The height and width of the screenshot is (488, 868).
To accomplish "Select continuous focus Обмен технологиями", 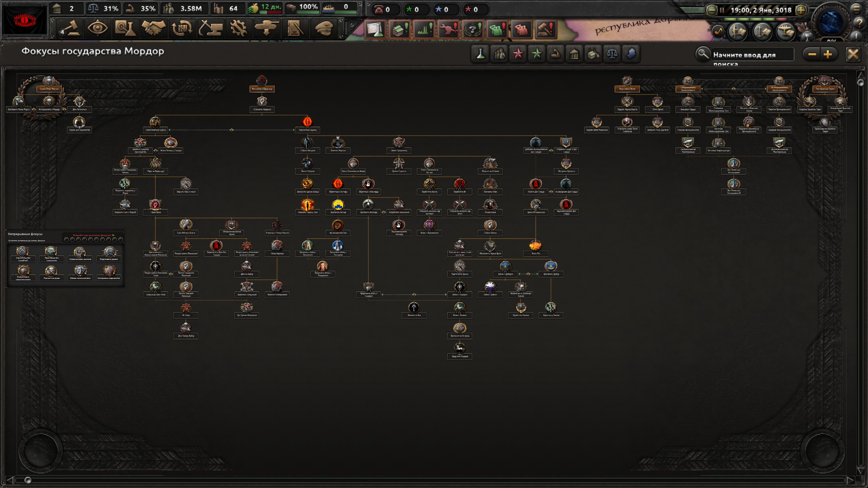I will (80, 273).
